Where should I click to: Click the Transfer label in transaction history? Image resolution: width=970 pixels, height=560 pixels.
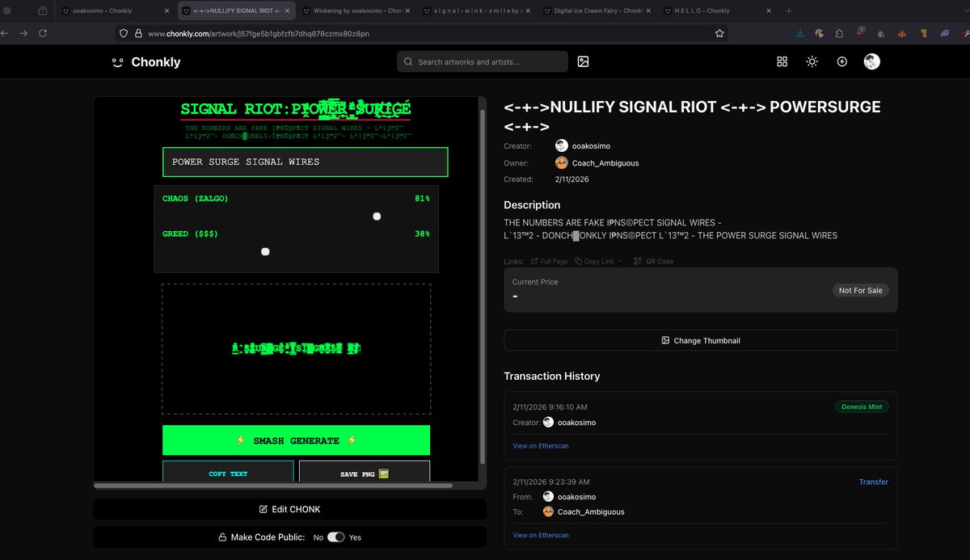pyautogui.click(x=873, y=482)
